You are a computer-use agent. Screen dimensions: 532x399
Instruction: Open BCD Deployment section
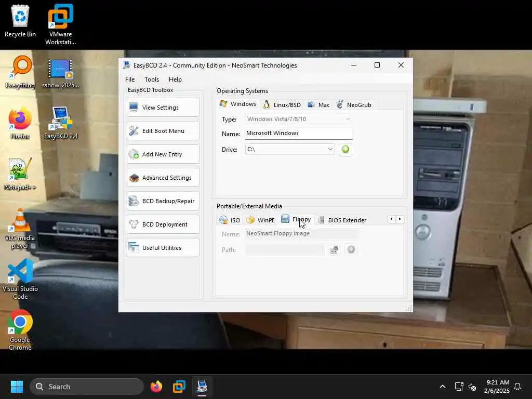(163, 224)
